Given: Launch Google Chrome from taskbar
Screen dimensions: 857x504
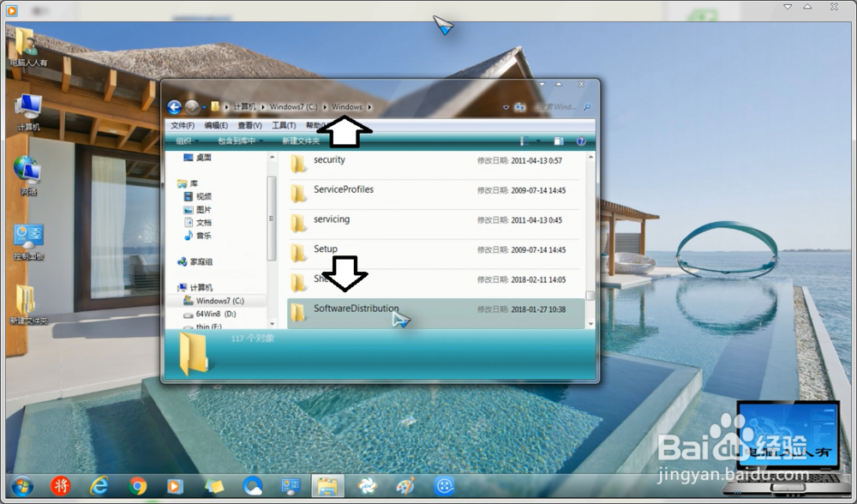Looking at the screenshot, I should (x=137, y=486).
